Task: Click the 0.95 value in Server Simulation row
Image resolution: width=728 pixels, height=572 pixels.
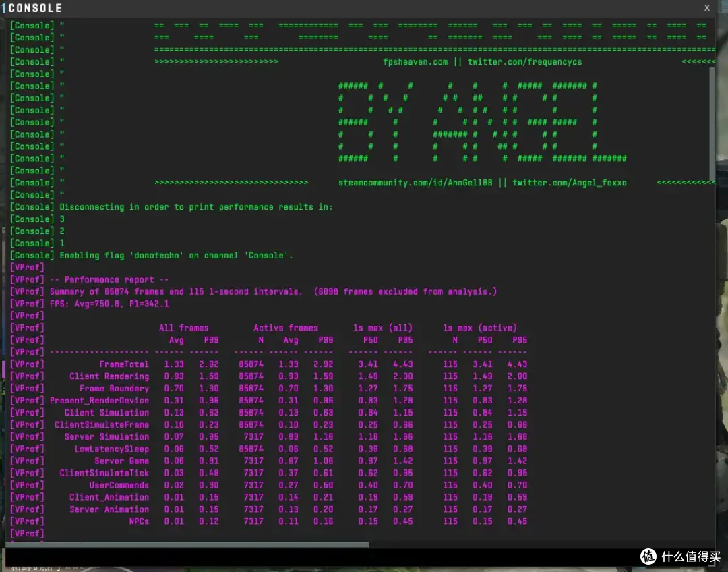Action: click(x=209, y=436)
